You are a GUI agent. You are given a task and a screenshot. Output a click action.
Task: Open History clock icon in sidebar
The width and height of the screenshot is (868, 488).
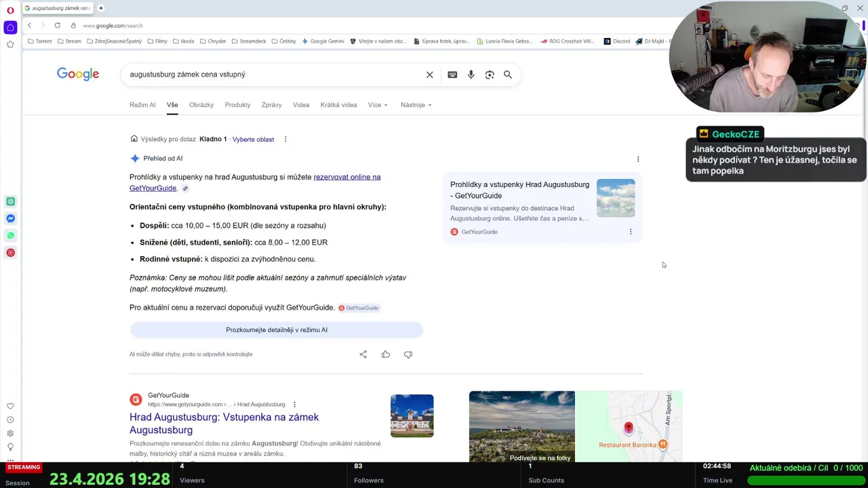coord(10,420)
